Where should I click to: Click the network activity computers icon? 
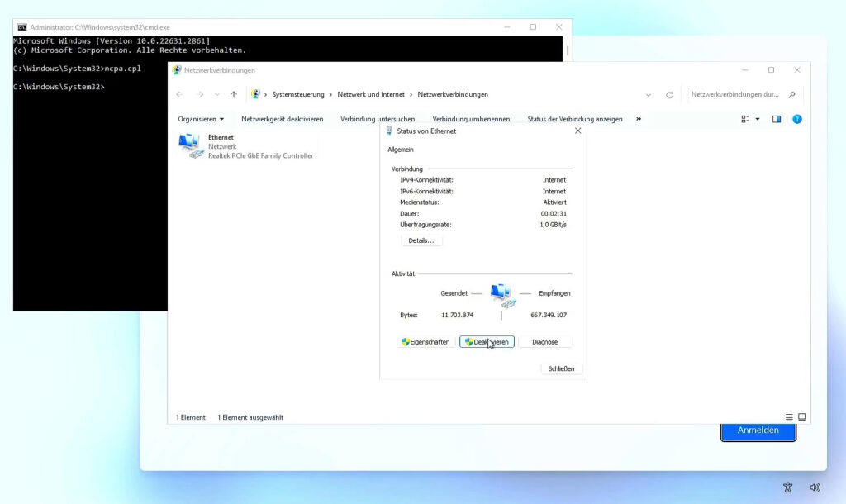[x=503, y=295]
